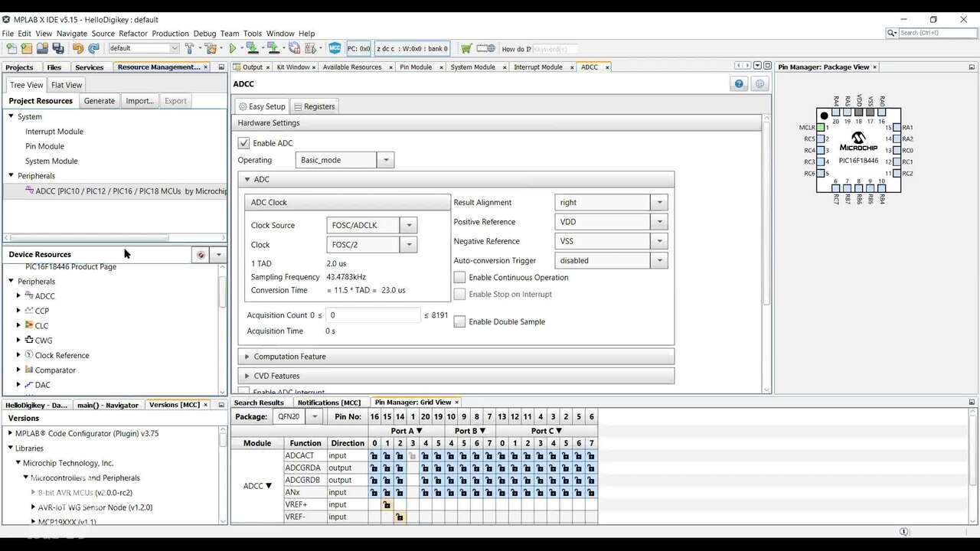
Task: Open the Debug menu
Action: (x=204, y=34)
